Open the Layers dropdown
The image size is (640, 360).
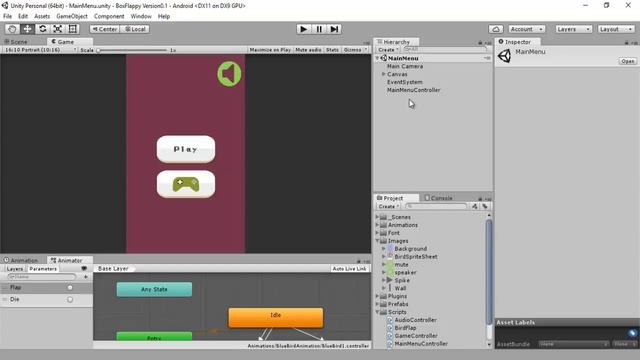point(573,29)
